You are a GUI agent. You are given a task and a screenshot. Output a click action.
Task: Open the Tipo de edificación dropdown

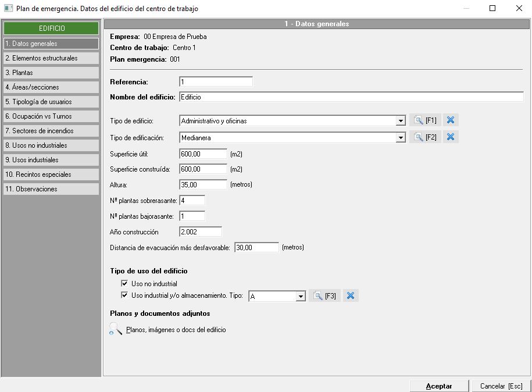pyautogui.click(x=400, y=138)
